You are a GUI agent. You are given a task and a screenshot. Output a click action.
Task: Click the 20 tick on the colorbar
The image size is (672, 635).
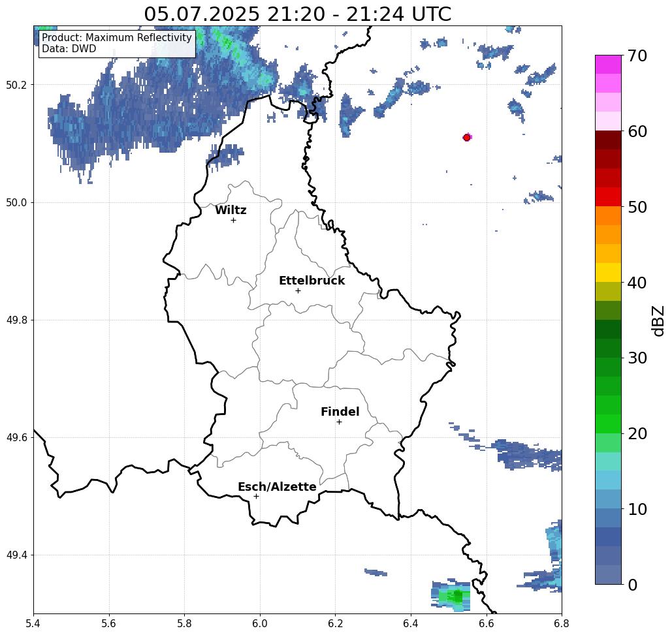637,434
